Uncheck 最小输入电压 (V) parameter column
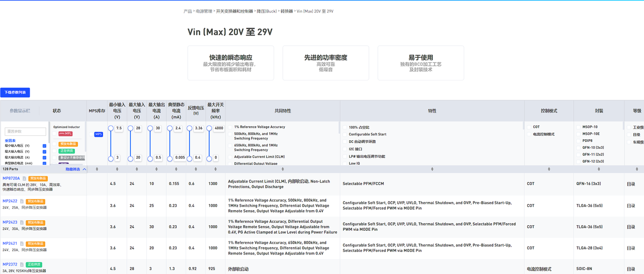Image resolution: width=644 pixels, height=274 pixels. point(44,145)
